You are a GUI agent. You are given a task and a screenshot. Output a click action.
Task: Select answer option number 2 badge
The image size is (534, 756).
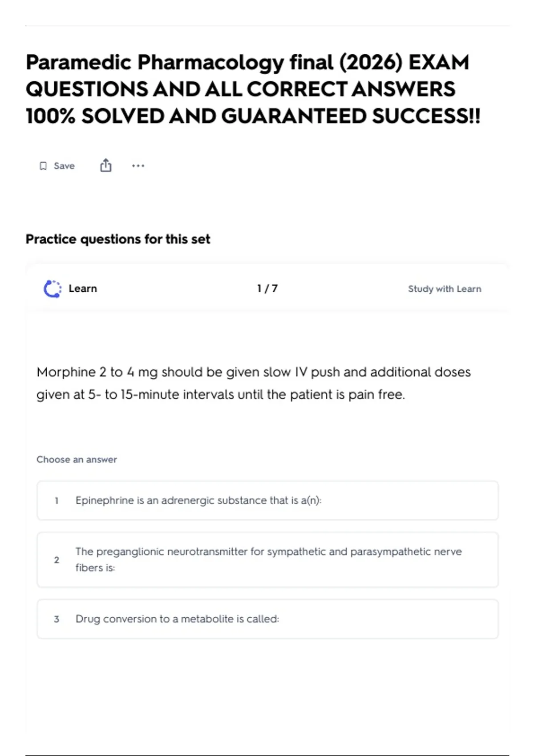(57, 560)
